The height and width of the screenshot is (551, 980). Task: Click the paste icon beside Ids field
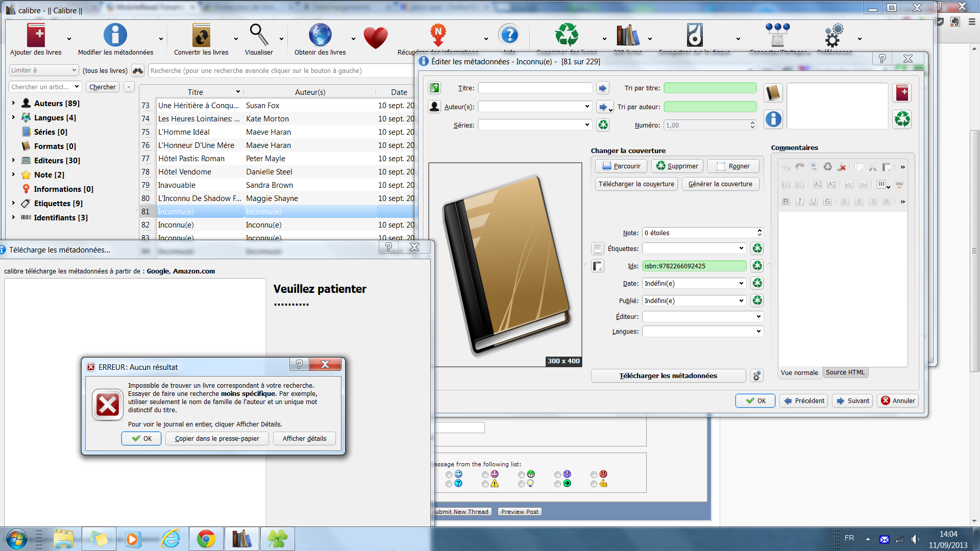click(598, 266)
